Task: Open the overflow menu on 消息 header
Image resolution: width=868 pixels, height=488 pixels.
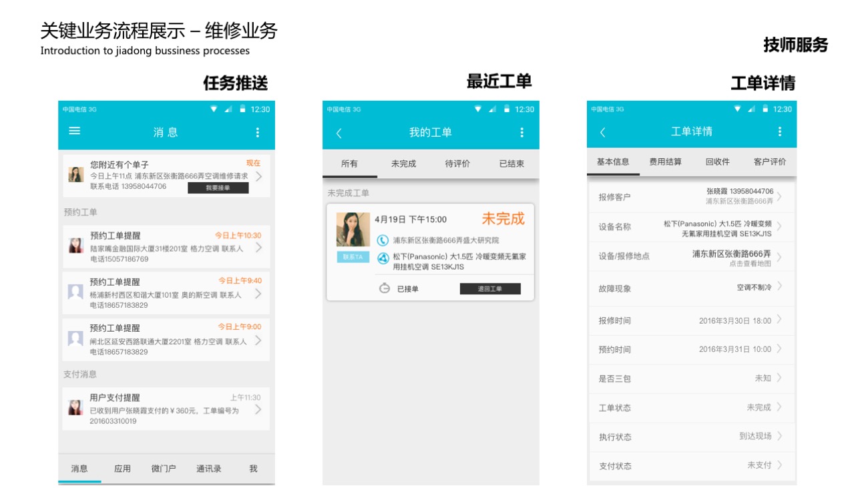Action: [258, 133]
